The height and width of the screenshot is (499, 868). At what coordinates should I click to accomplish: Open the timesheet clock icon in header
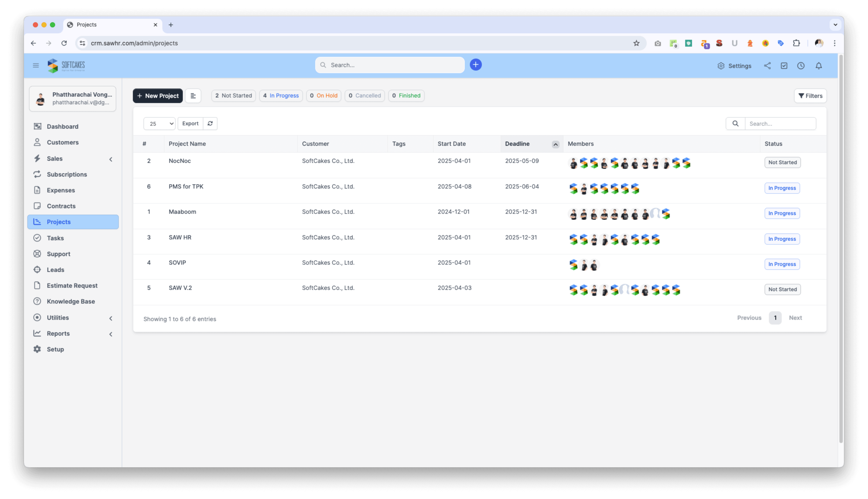click(x=801, y=65)
